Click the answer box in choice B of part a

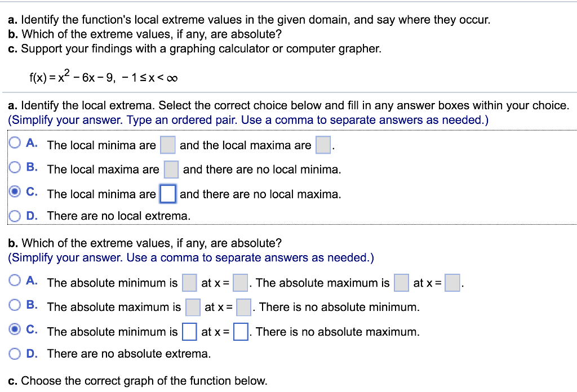point(171,169)
